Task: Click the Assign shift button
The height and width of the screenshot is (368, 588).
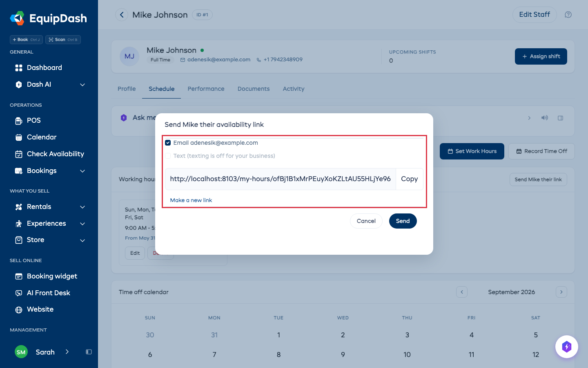Action: (x=541, y=56)
